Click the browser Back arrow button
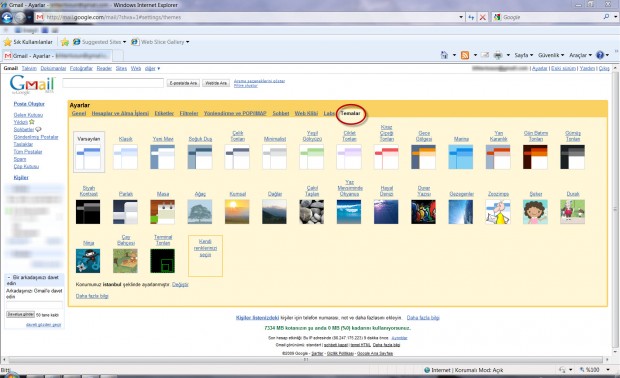This screenshot has width=620, height=378. pyautogui.click(x=7, y=17)
